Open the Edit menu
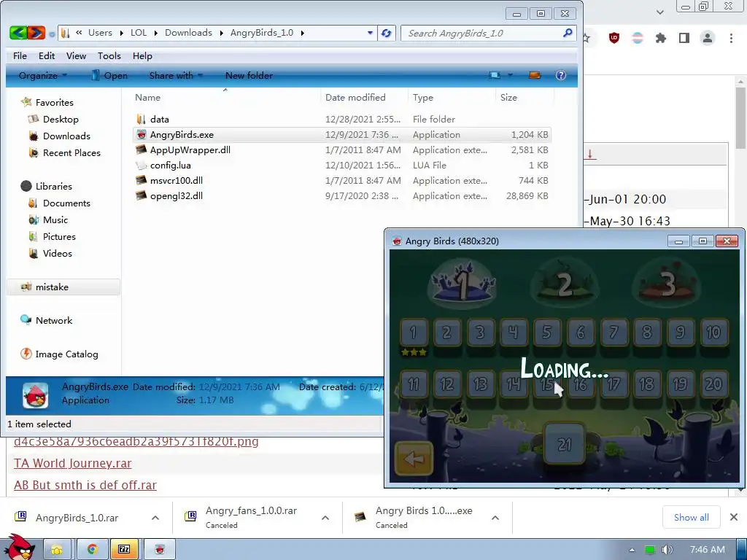Image resolution: width=747 pixels, height=560 pixels. click(47, 55)
